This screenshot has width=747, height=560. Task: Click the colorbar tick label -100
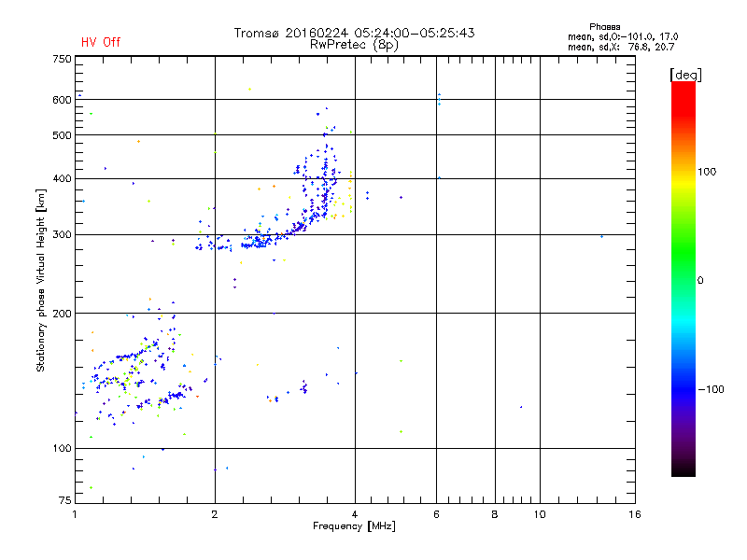pos(711,389)
